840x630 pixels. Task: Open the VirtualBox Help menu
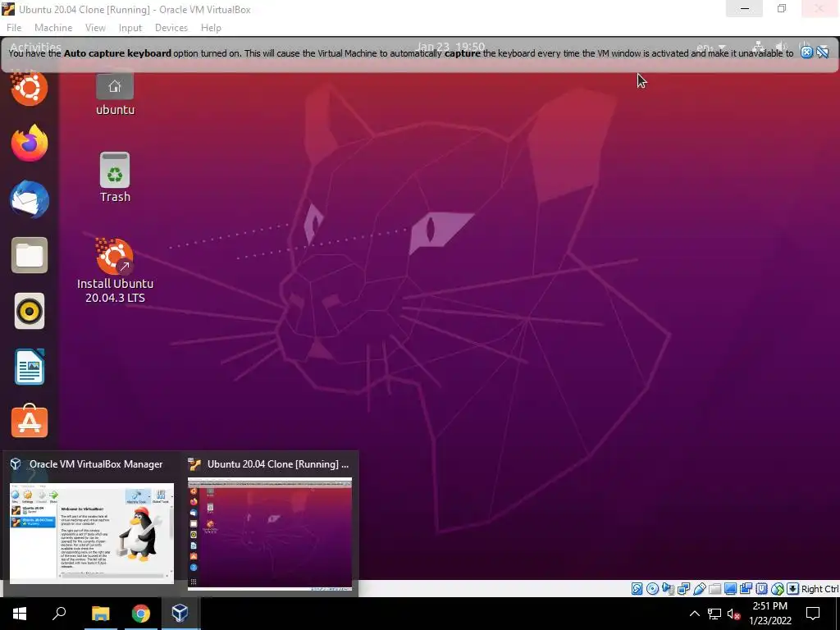211,28
